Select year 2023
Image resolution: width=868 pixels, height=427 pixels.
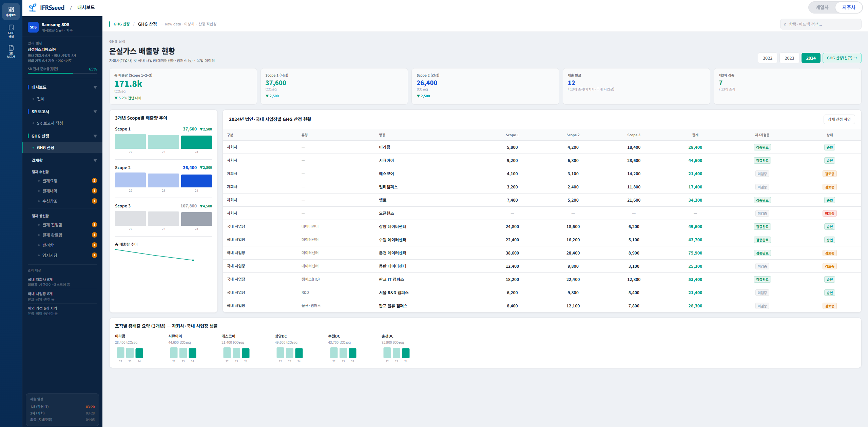(x=789, y=58)
